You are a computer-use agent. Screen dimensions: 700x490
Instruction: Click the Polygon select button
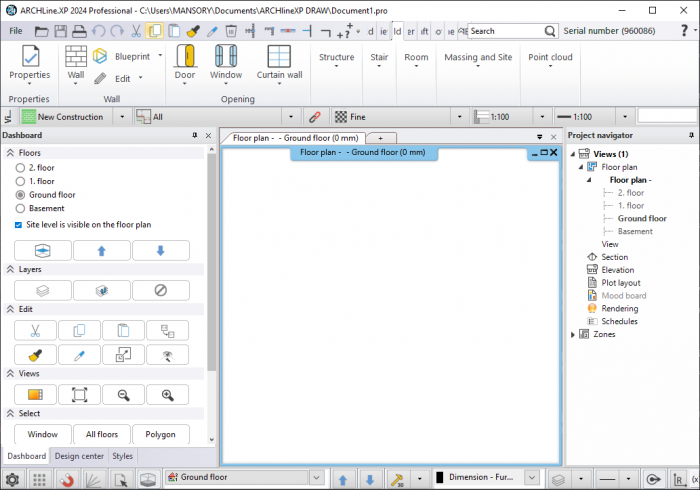click(x=160, y=435)
